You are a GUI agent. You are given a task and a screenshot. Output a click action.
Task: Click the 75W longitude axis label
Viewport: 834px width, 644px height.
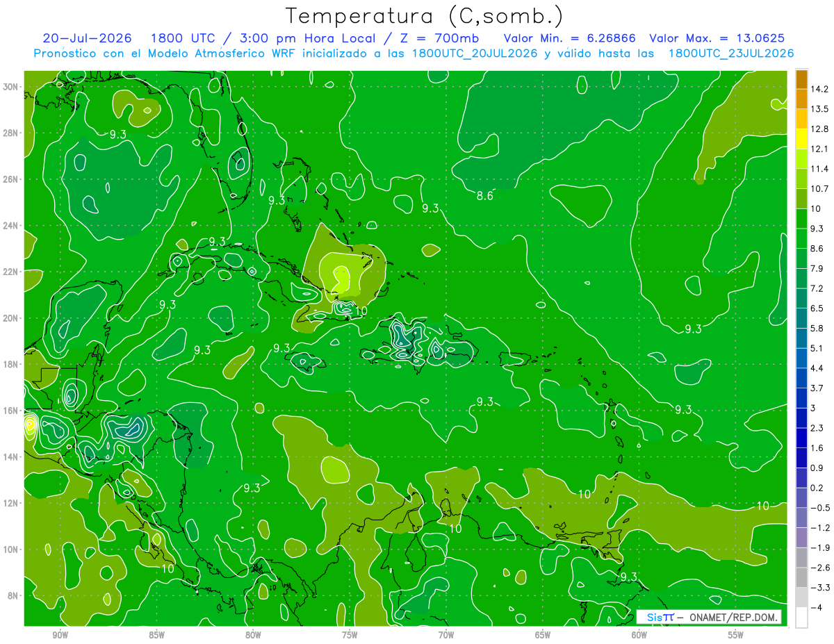pos(350,635)
